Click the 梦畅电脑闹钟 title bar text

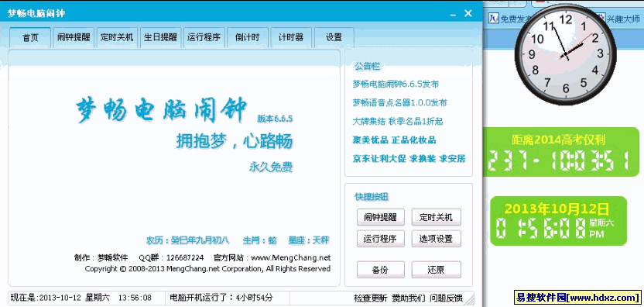[x=36, y=14]
